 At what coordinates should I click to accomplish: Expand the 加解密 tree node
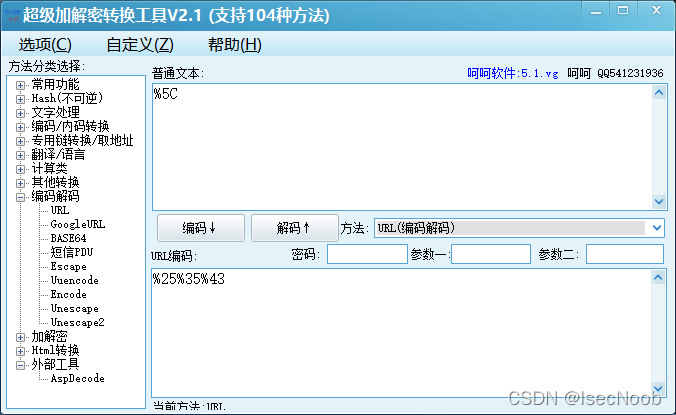pos(20,337)
